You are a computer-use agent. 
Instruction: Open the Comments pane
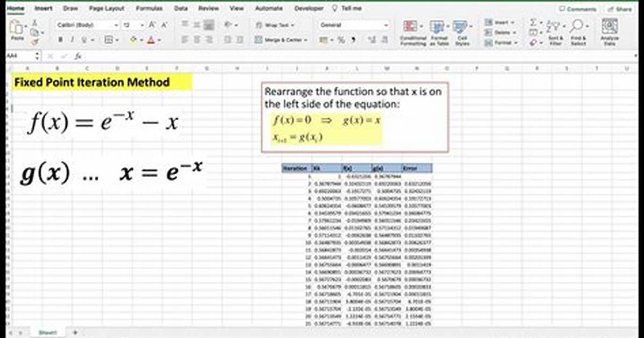tap(578, 9)
